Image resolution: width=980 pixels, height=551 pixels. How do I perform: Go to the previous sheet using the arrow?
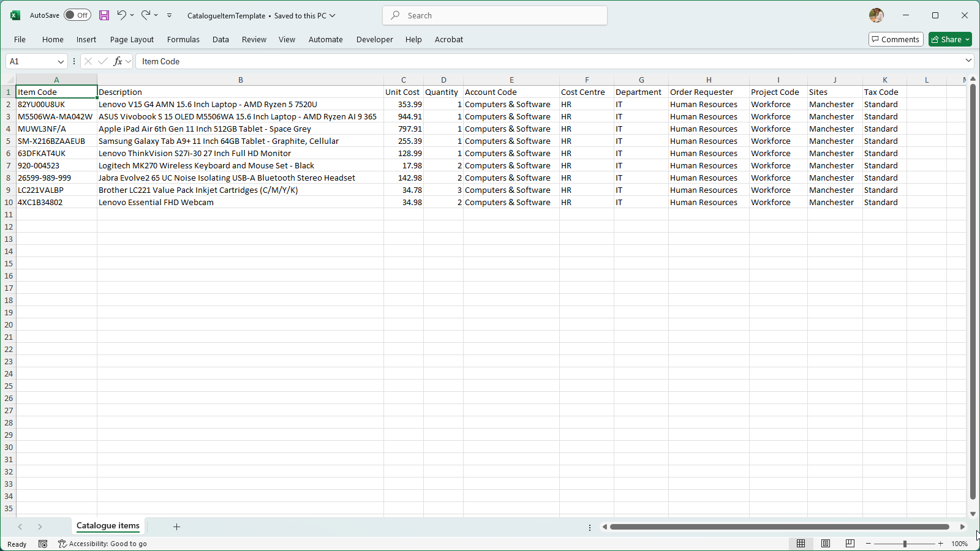coord(20,527)
